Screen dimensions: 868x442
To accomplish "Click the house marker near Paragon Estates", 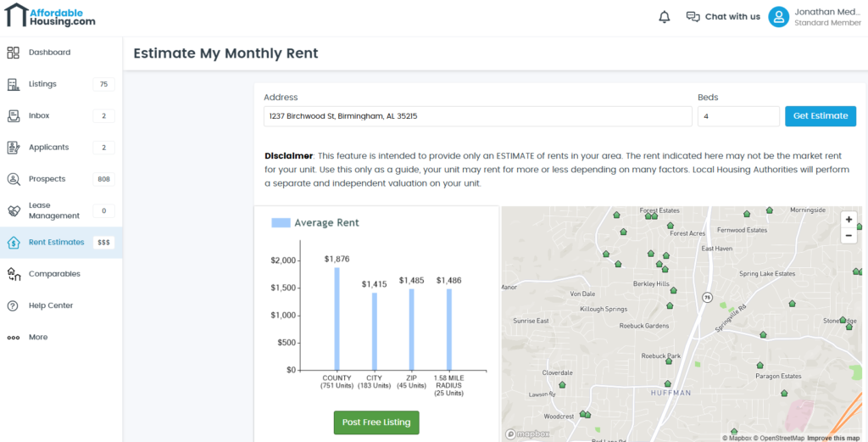I will click(x=760, y=365).
